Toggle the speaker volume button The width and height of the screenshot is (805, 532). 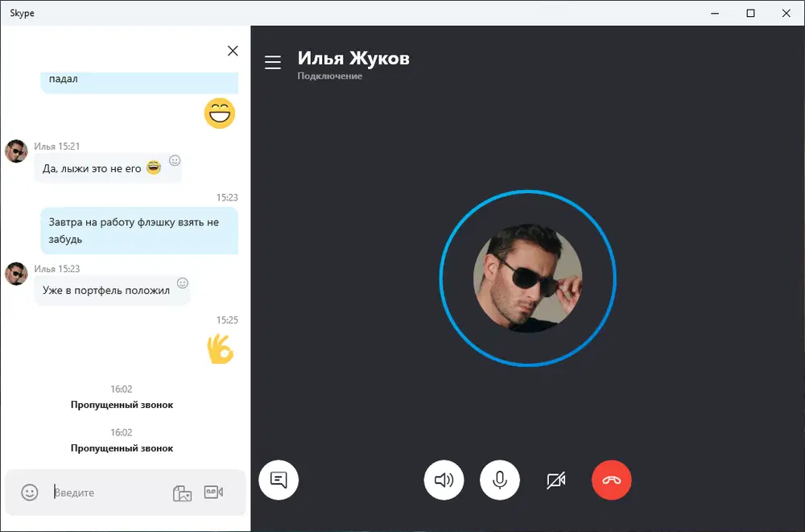(444, 480)
